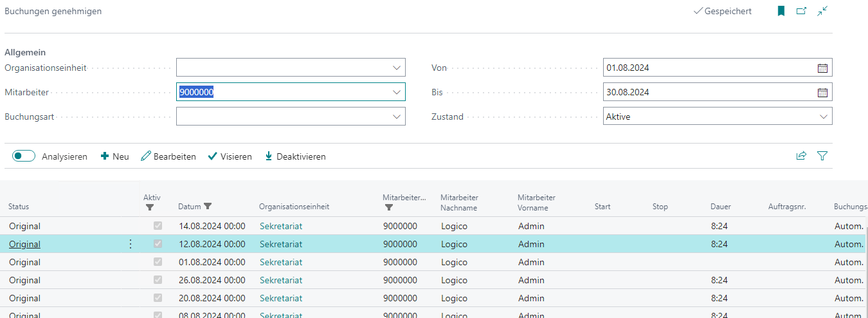This screenshot has height=318, width=868.
Task: Click the date cell 26.08.2024 00:00
Action: point(212,280)
